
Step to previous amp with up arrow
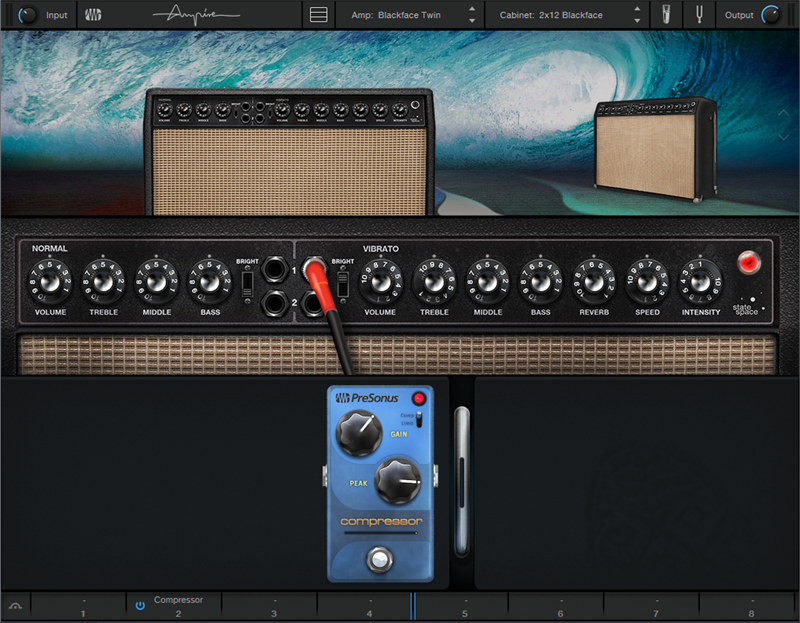tap(472, 9)
